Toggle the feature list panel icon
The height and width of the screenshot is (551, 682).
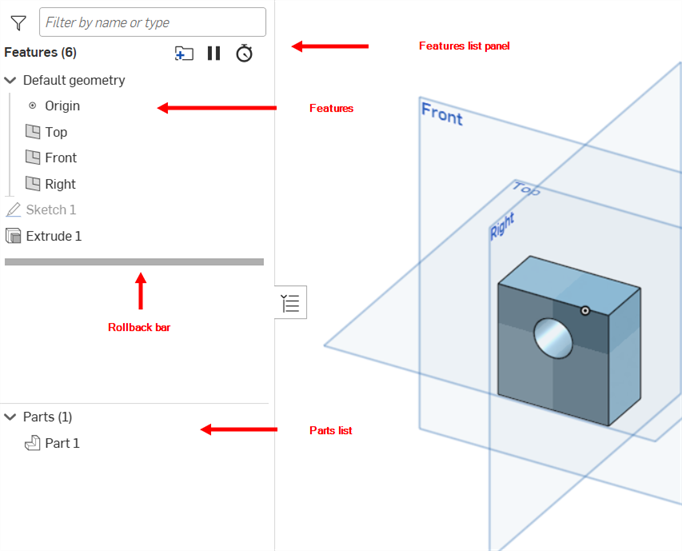[x=291, y=303]
